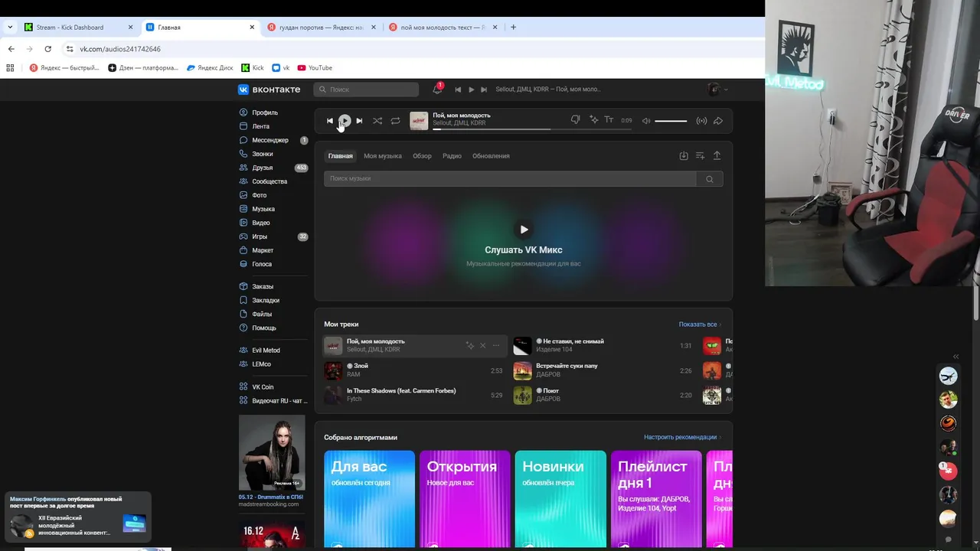Toggle repeat mode in the player
Image resolution: width=980 pixels, height=551 pixels.
395,121
